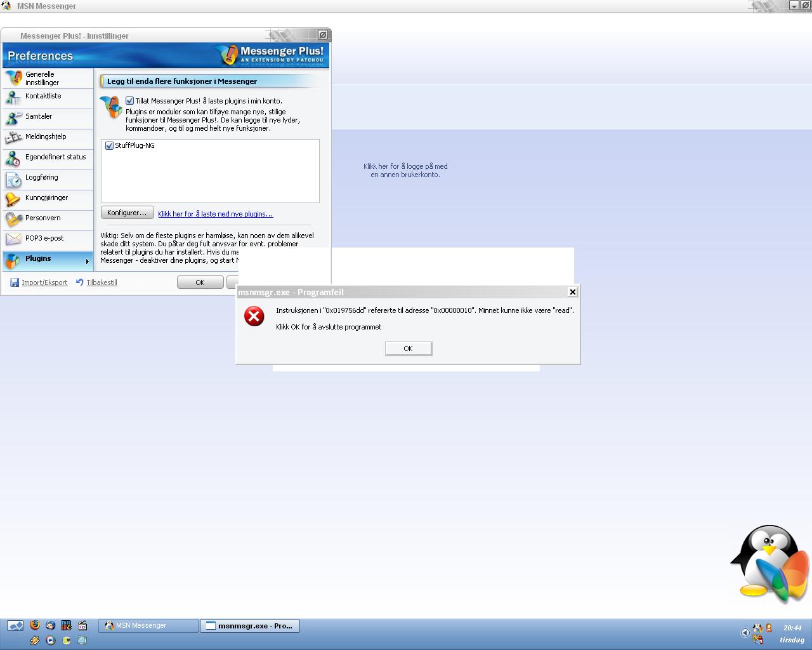Viewport: 812px width, 650px height.
Task: Open Kunngjøringer settings
Action: pyautogui.click(x=48, y=200)
